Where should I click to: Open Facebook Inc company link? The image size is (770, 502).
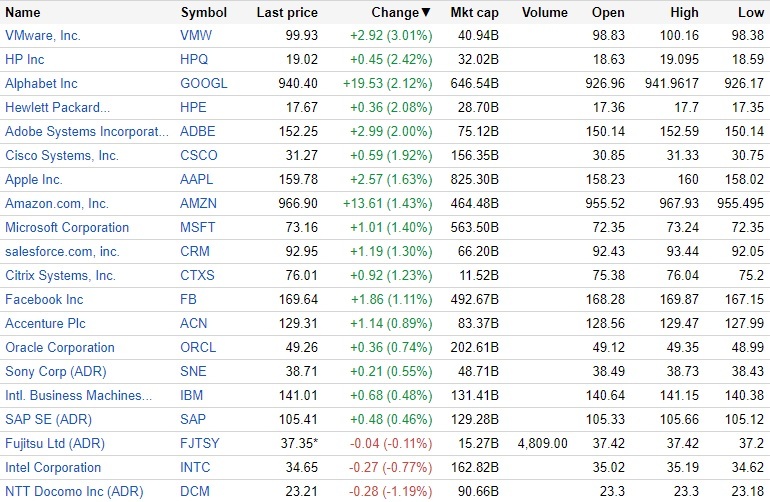(x=44, y=300)
